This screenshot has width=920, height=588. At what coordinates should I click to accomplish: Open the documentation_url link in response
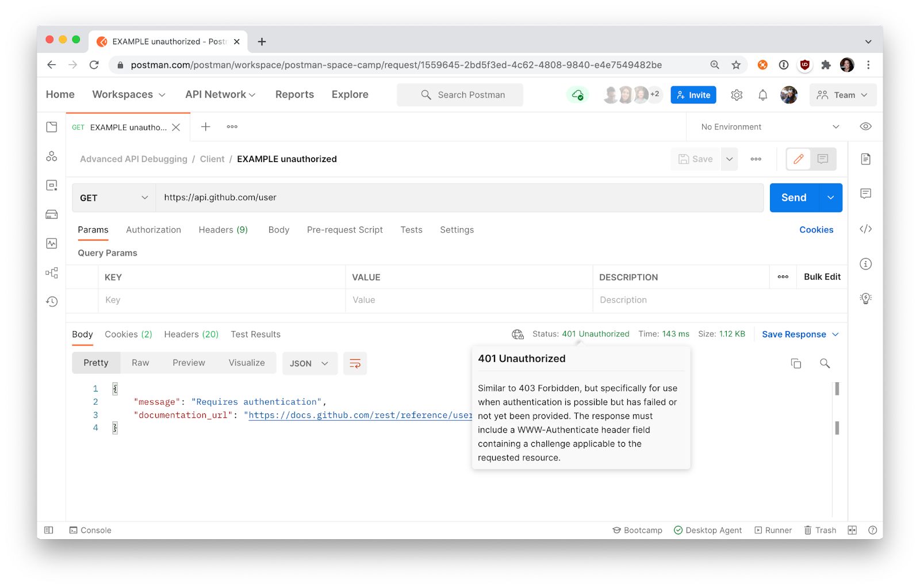pyautogui.click(x=360, y=415)
